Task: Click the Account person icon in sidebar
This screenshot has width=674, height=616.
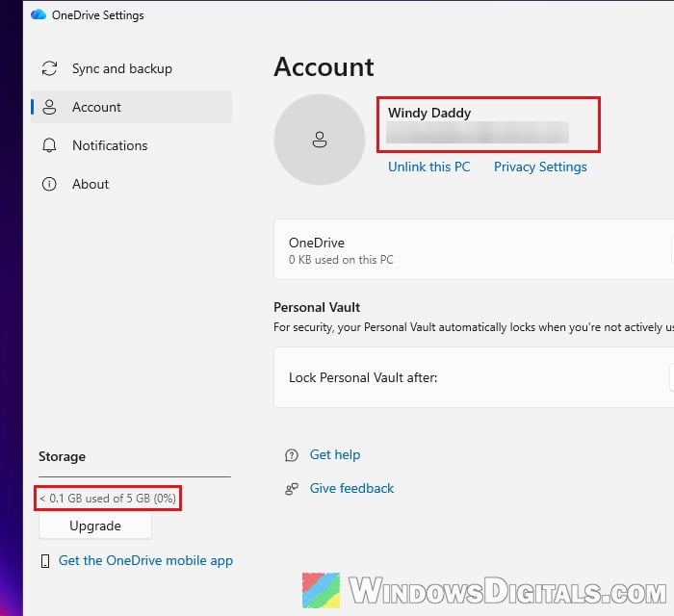Action: click(49, 107)
